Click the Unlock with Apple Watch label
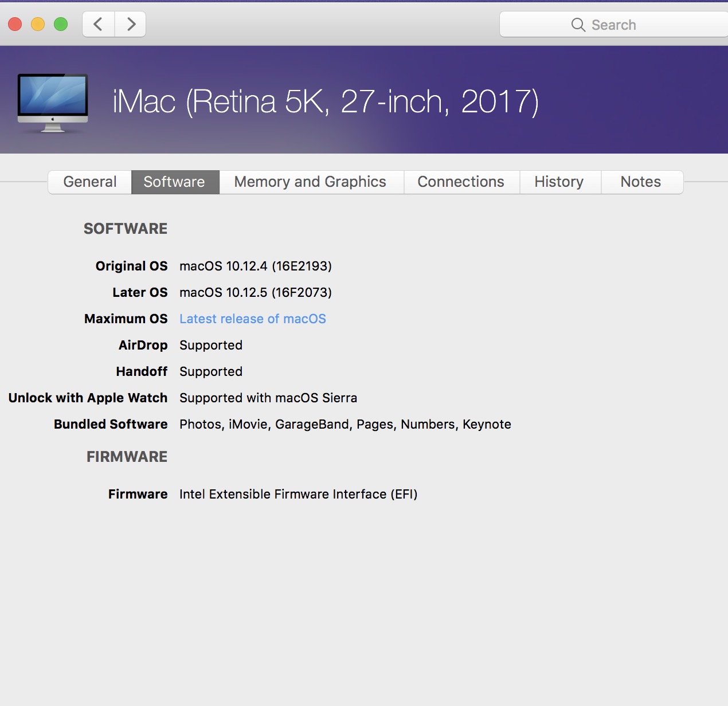 click(88, 398)
